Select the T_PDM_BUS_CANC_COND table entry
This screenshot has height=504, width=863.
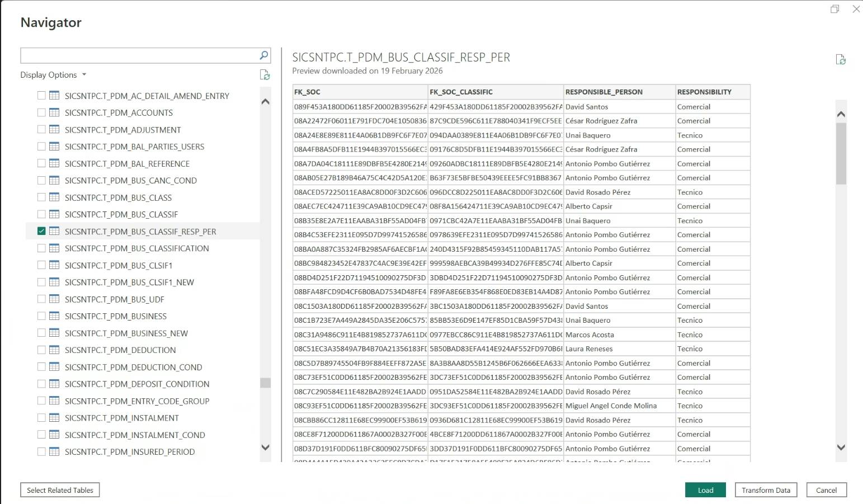click(x=130, y=181)
